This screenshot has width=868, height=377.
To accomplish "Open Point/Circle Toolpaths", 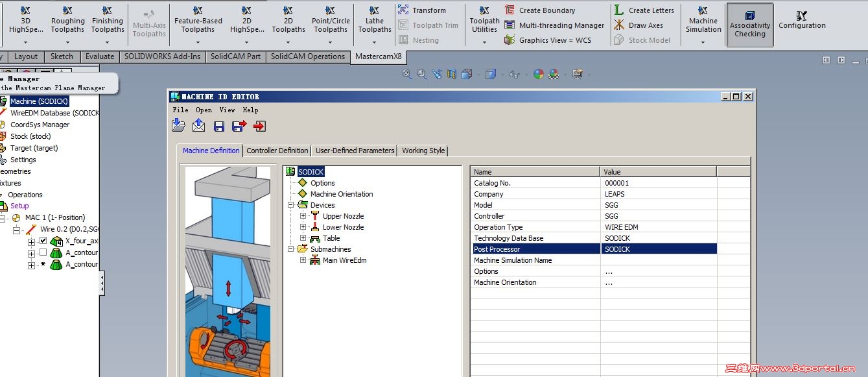I will (x=331, y=25).
